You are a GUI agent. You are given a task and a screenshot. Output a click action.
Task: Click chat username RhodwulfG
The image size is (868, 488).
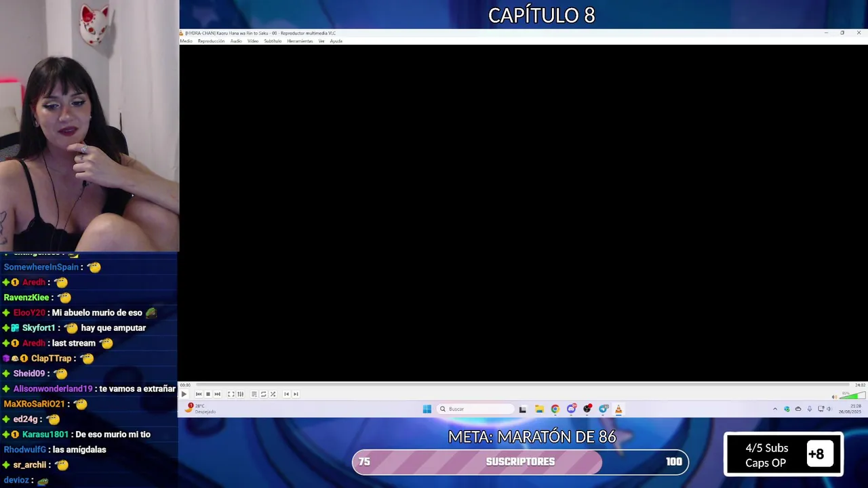[x=25, y=450]
